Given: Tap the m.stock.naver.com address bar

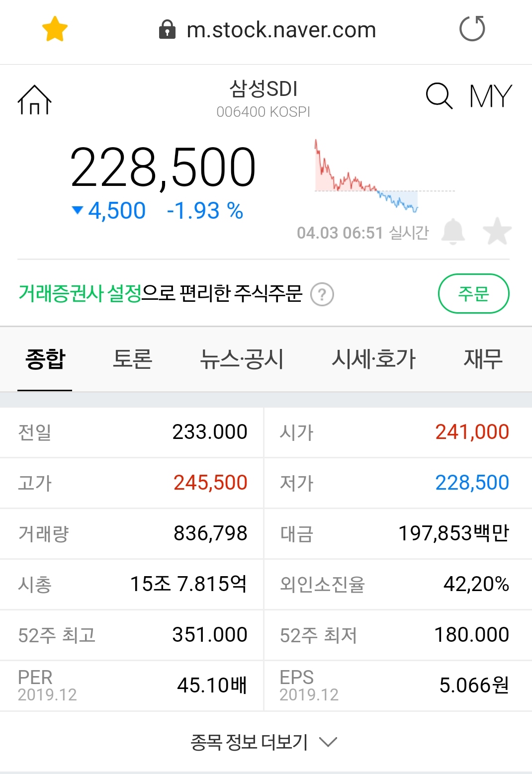Looking at the screenshot, I should click(281, 30).
